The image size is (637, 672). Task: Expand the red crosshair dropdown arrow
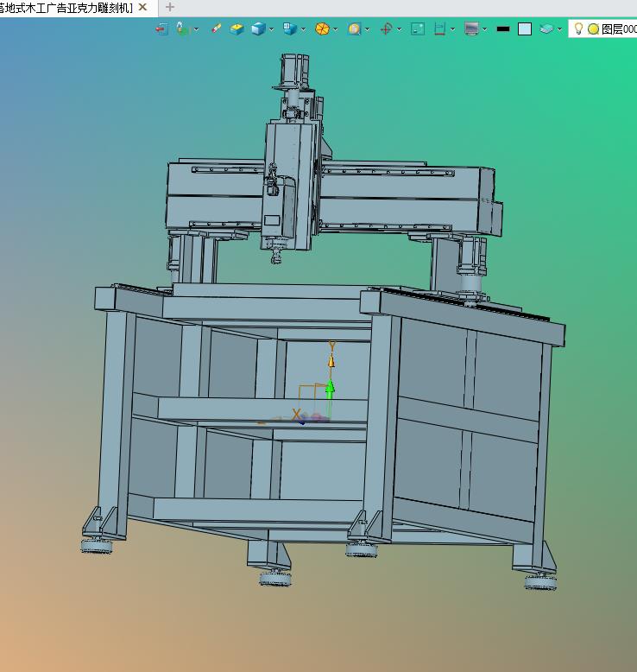click(400, 29)
